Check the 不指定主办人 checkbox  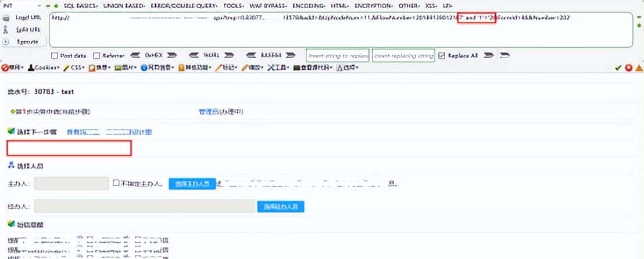[116, 183]
